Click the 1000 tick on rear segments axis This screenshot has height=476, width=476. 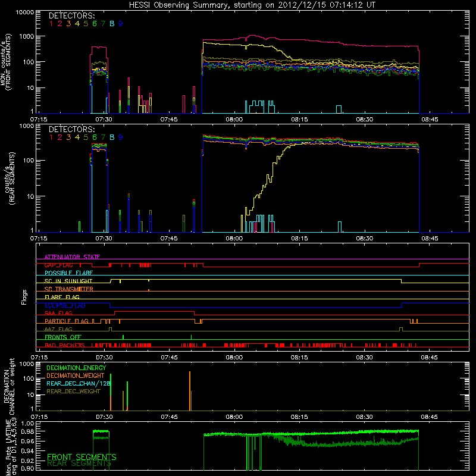pyautogui.click(x=26, y=126)
